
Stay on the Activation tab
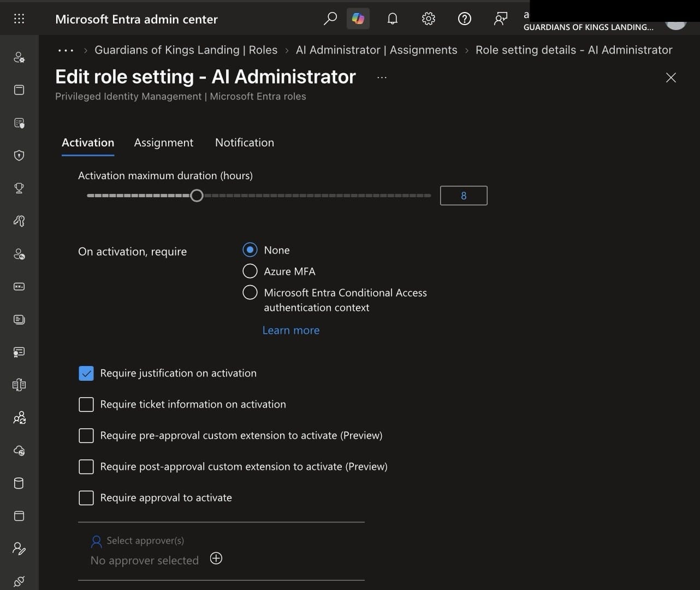coord(88,143)
